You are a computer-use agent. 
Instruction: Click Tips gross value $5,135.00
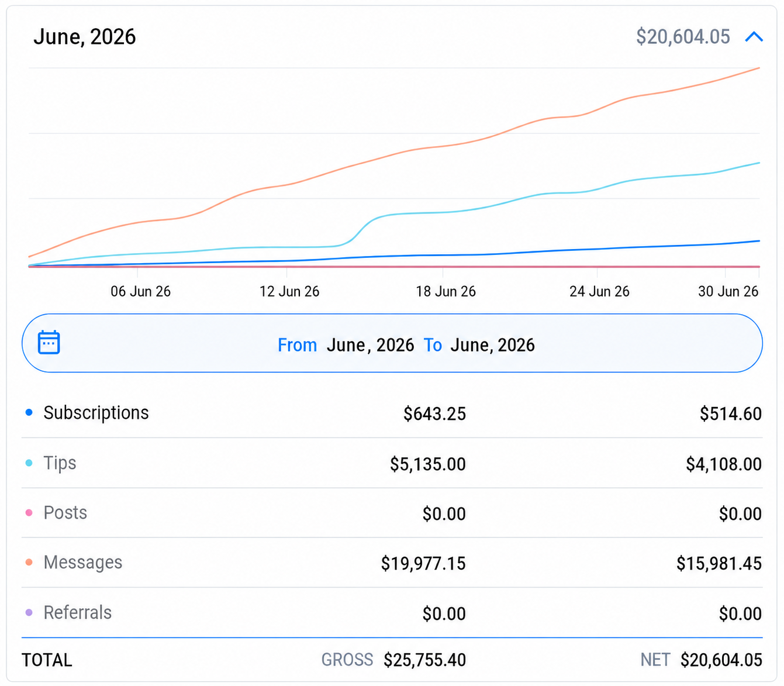pos(428,464)
